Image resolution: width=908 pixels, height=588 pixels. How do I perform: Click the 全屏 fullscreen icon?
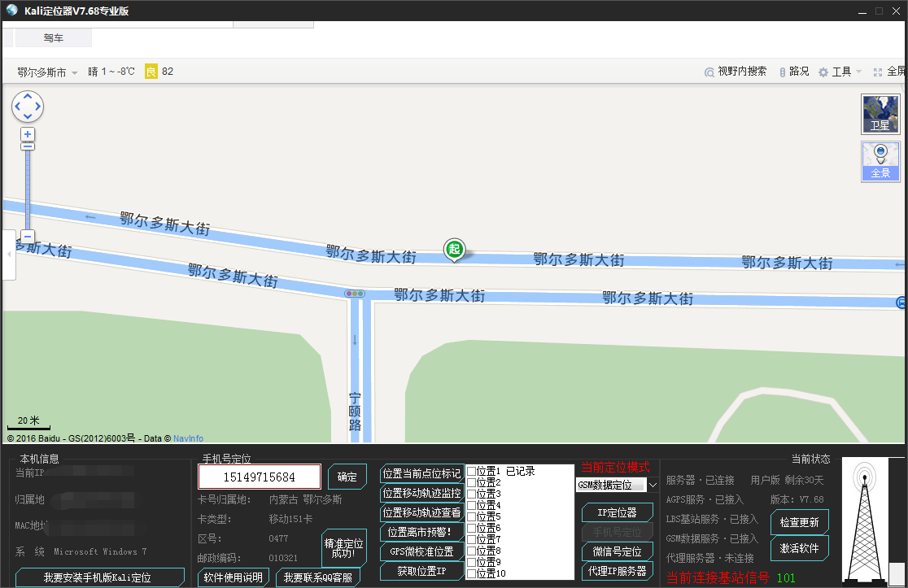coord(878,72)
